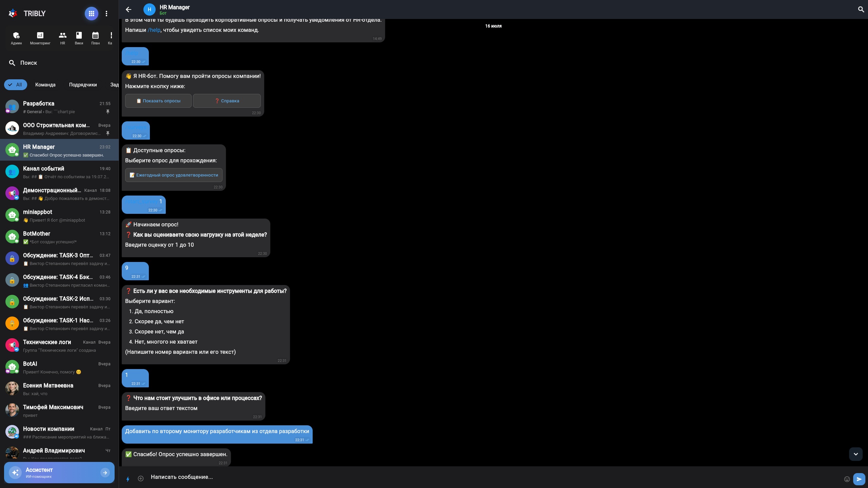Send the message with the arrow button
The height and width of the screenshot is (488, 868).
pos(859,479)
